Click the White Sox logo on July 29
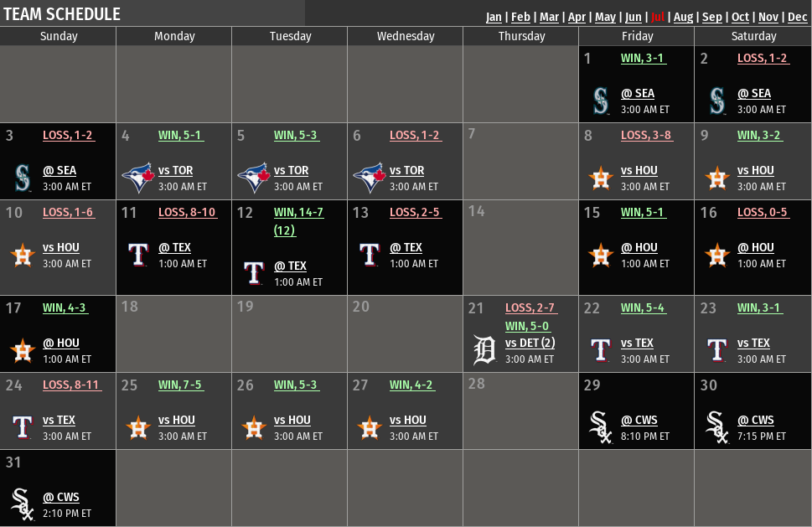This screenshot has height=527, width=812. (601, 427)
